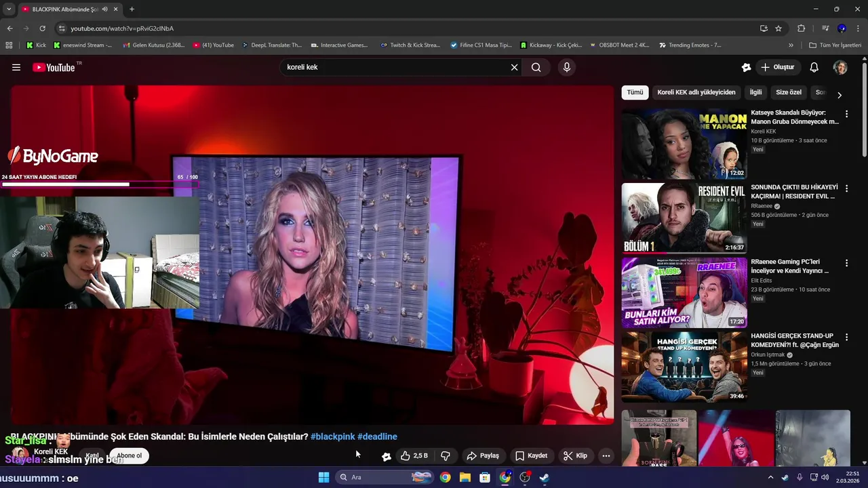Save video with Kaydet button
This screenshot has height=488, width=868.
(531, 455)
